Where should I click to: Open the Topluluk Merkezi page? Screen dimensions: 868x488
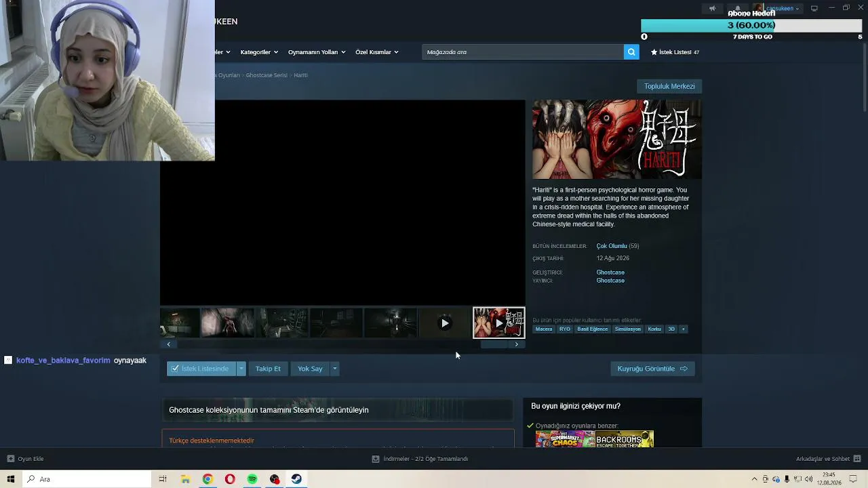(669, 86)
